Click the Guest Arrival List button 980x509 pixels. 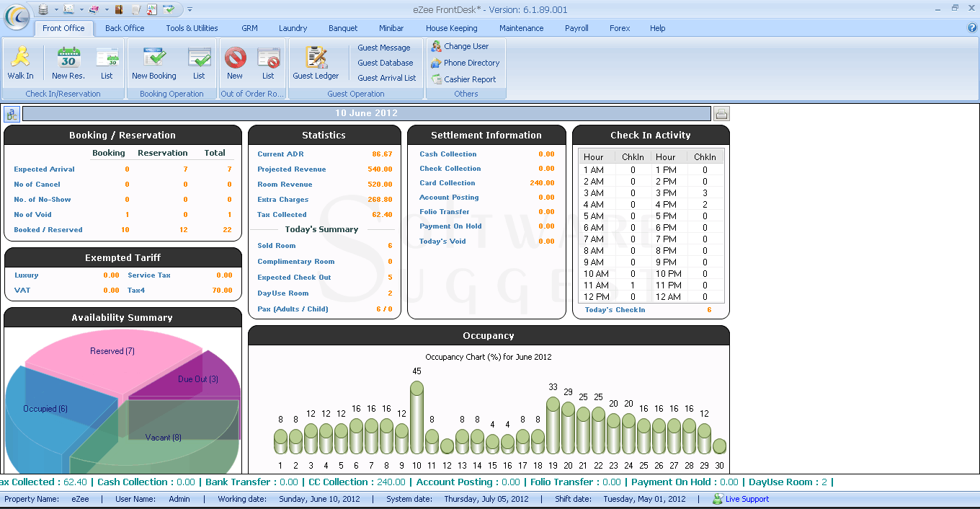386,78
